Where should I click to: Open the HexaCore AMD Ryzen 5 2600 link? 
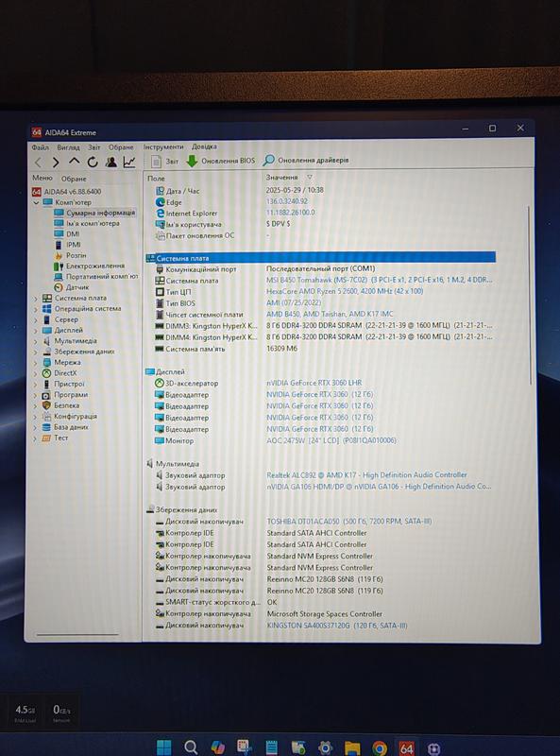click(x=345, y=291)
